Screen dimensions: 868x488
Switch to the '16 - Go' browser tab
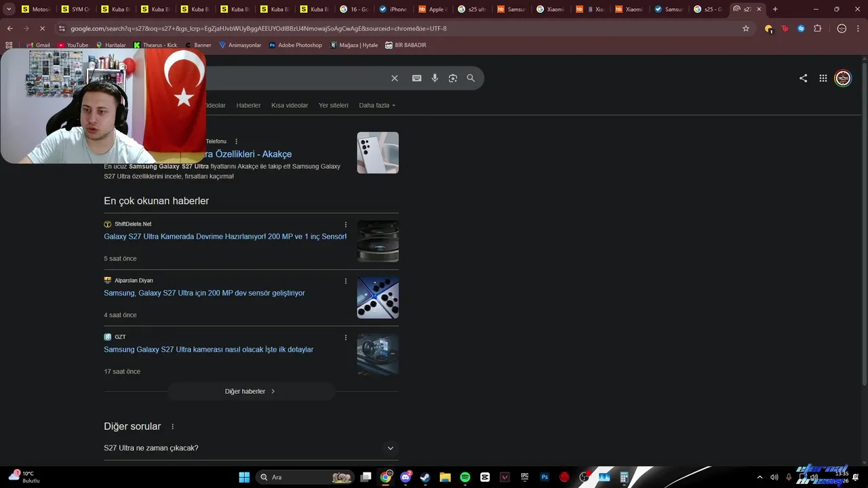pos(354,9)
